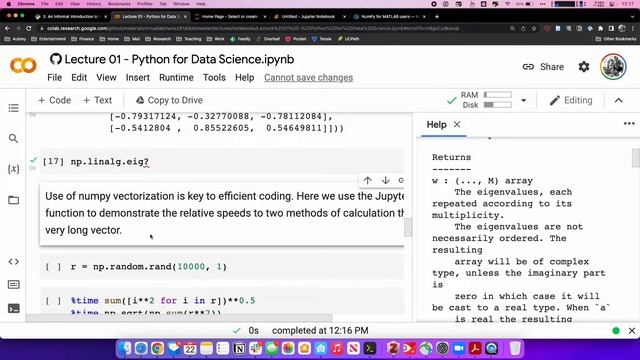Screen dimensions: 640x360
Task: Switch to Untitled Jupyter Notebook tab
Action: click(309, 17)
